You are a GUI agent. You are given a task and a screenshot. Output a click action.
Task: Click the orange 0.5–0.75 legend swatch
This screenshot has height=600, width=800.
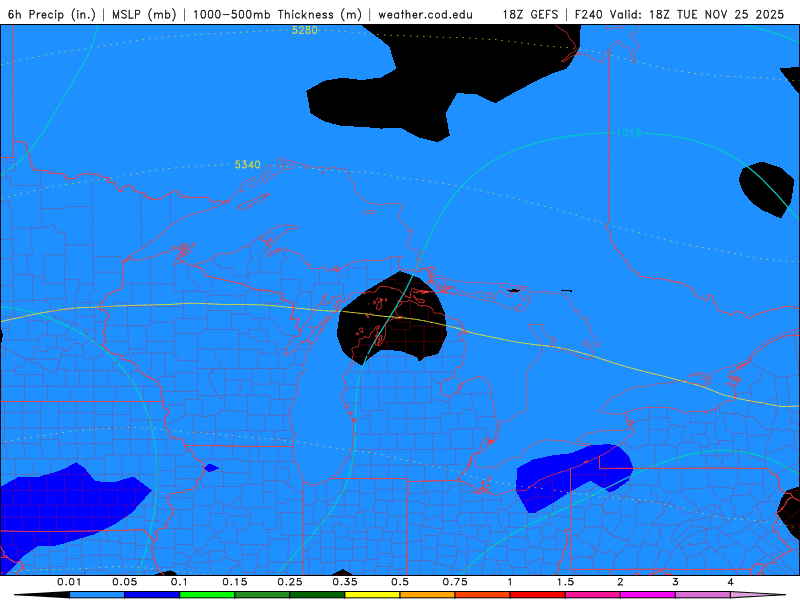(428, 595)
